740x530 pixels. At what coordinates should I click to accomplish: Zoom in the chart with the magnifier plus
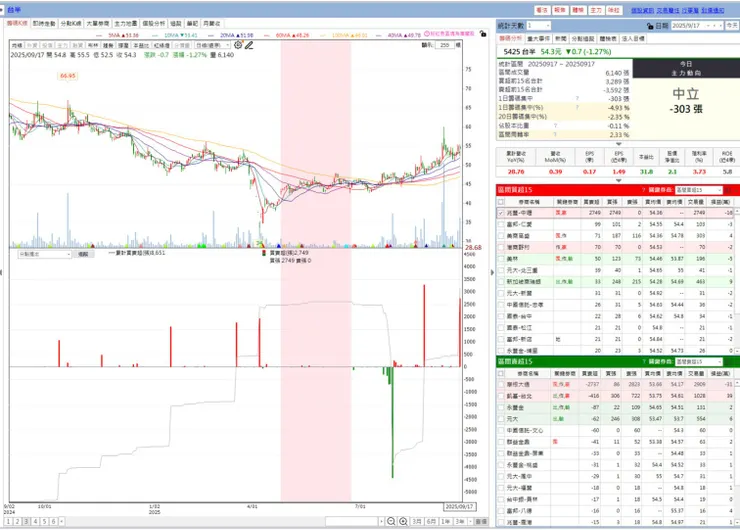[x=403, y=522]
